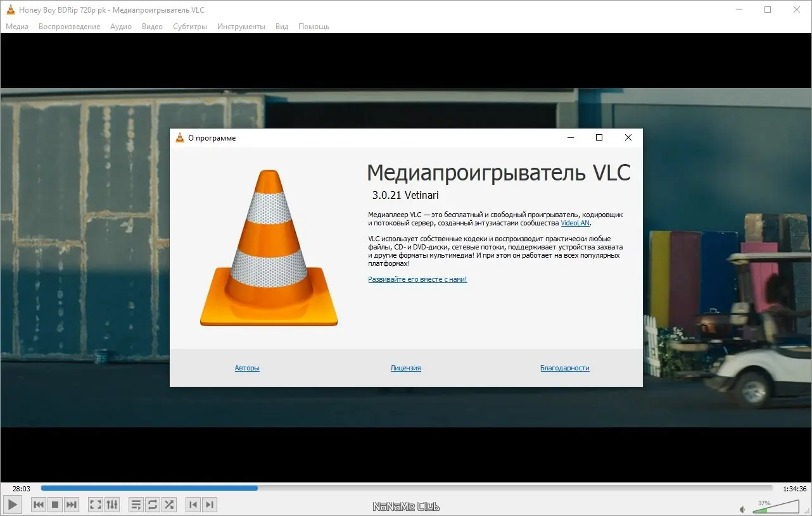The image size is (812, 516).
Task: Toggle random shuffle playback
Action: pyautogui.click(x=169, y=505)
